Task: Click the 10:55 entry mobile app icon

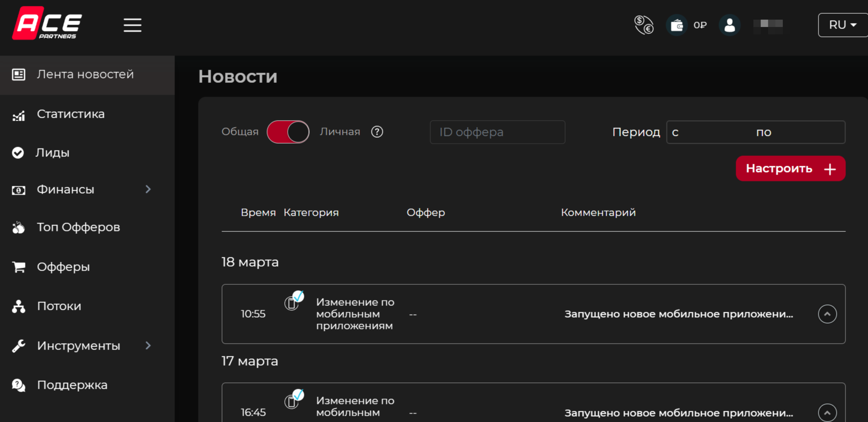Action: [294, 300]
